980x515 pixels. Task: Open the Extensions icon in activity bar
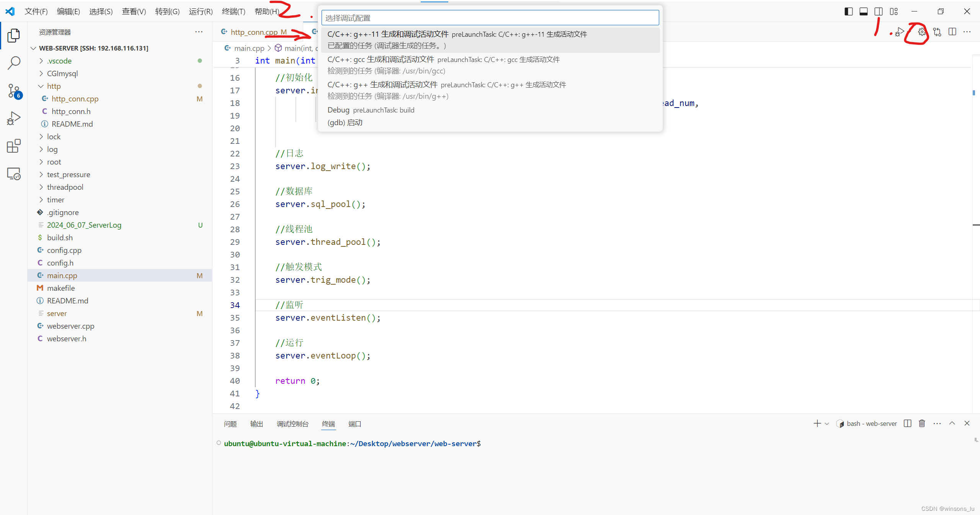[14, 146]
